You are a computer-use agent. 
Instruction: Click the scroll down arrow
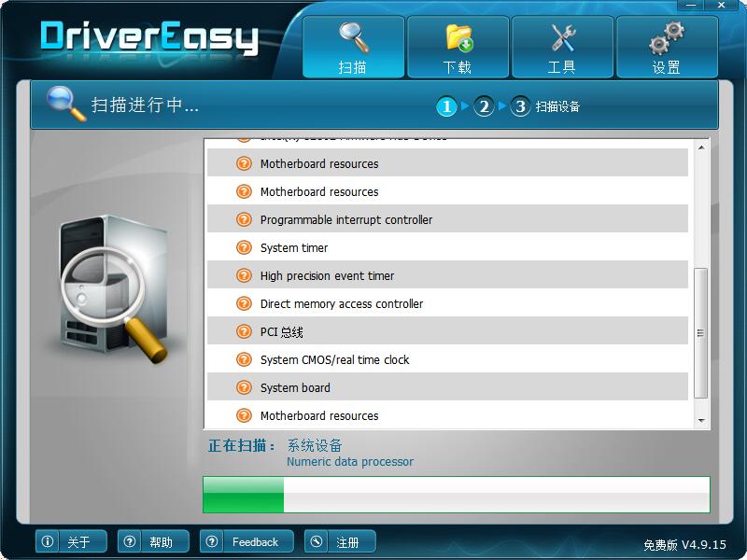click(701, 420)
